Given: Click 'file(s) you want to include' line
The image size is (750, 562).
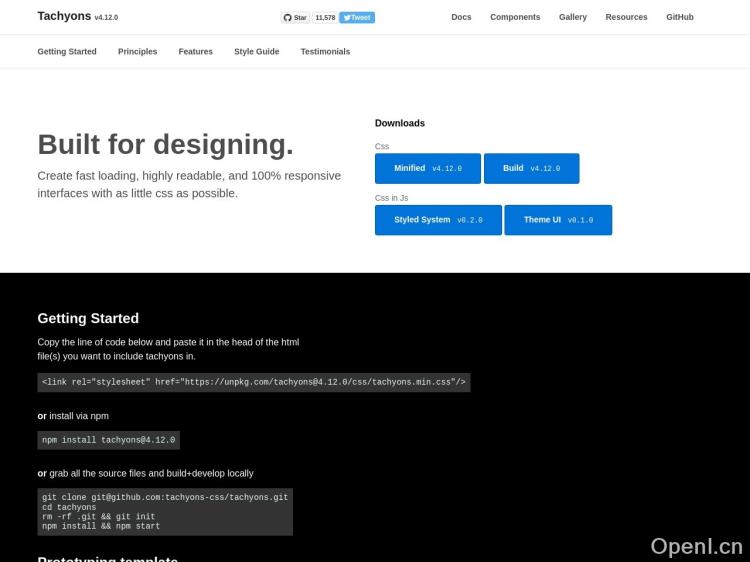Looking at the screenshot, I should click(x=116, y=356).
